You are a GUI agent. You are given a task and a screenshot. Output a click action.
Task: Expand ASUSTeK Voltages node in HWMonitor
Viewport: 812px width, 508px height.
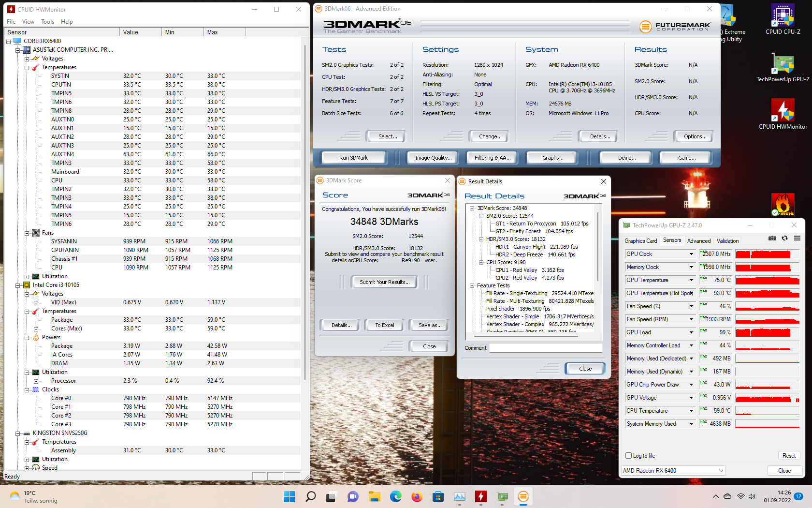(27, 59)
